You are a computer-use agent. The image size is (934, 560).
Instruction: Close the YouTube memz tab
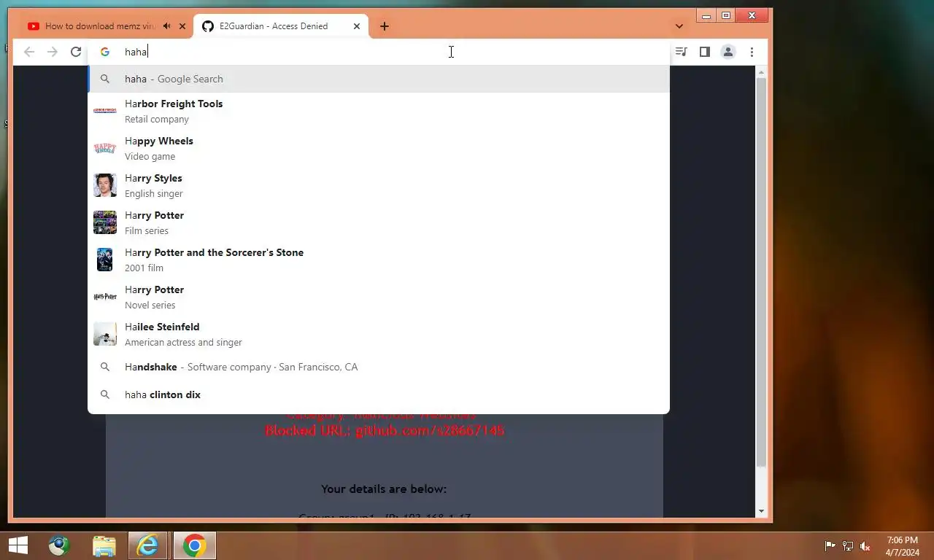pyautogui.click(x=182, y=26)
